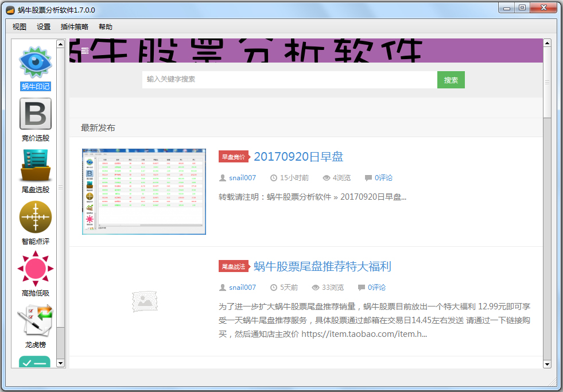Viewport: 563px width, 392px height.
Task: Click the green 搜索 button
Action: (x=451, y=80)
